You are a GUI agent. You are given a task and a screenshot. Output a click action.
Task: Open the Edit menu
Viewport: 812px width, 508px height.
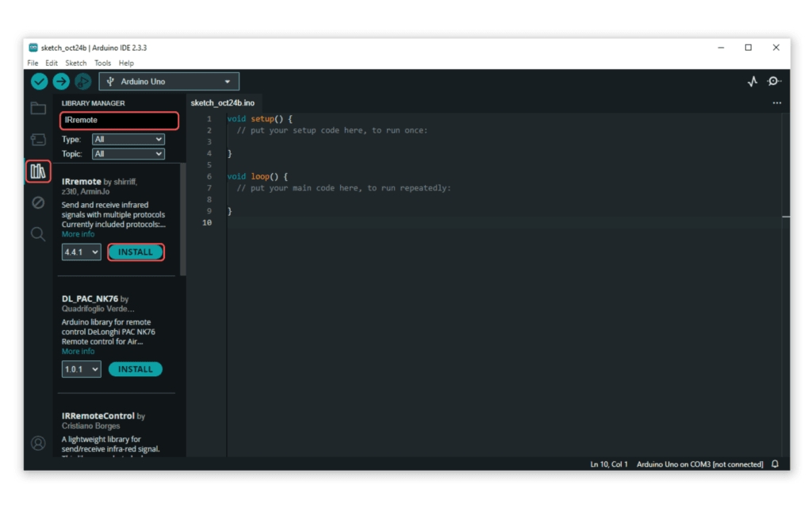[52, 63]
